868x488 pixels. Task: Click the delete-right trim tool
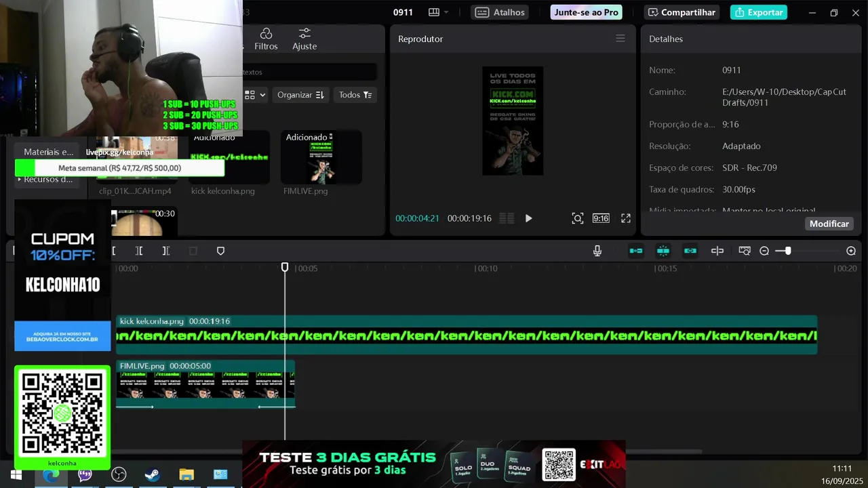165,251
